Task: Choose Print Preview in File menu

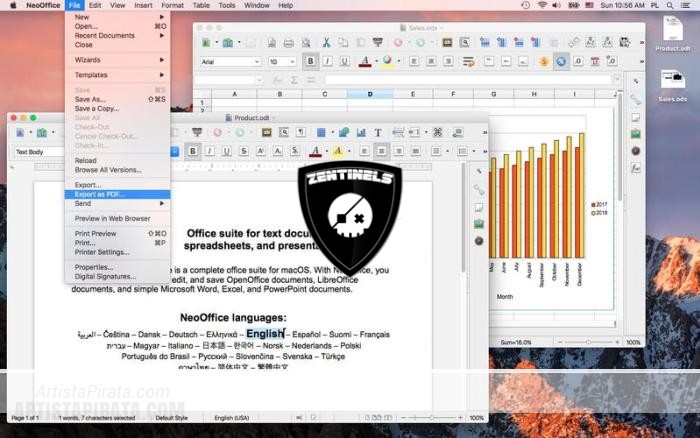Action: coord(117,234)
